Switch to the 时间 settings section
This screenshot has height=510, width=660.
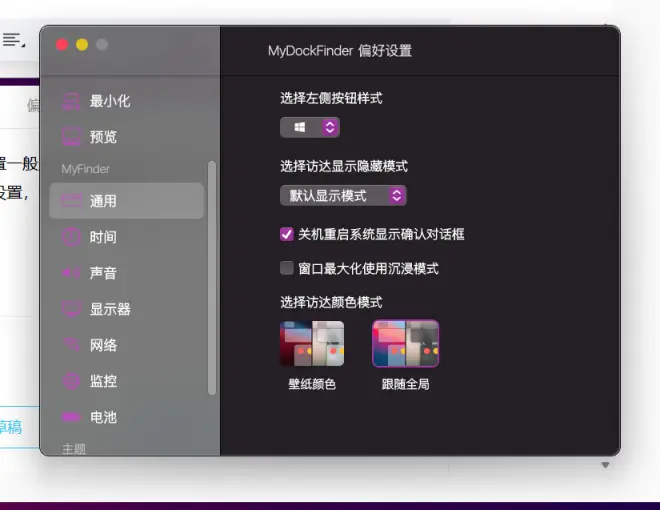pos(126,236)
